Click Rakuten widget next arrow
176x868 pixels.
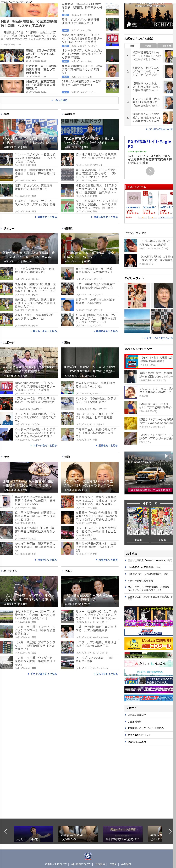(152, 218)
